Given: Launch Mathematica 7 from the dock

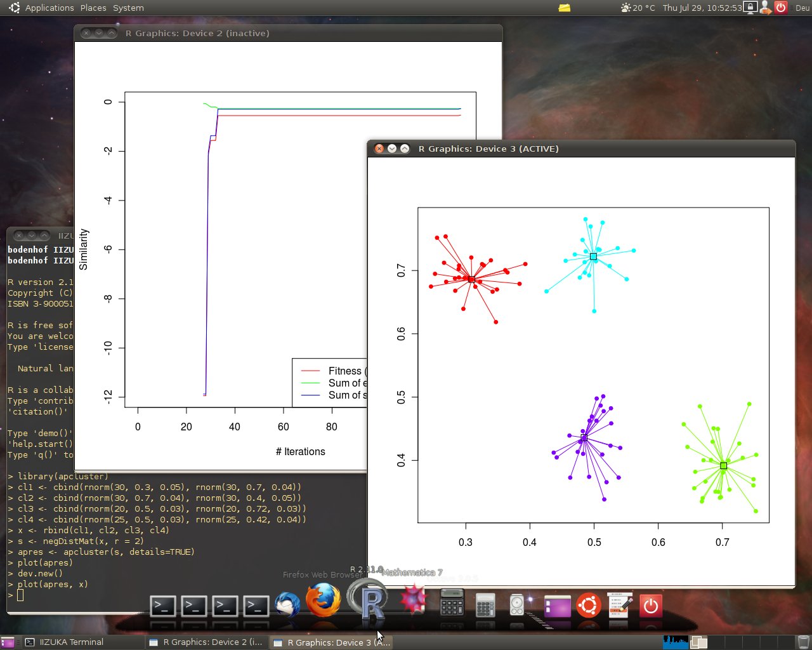Looking at the screenshot, I should 412,600.
